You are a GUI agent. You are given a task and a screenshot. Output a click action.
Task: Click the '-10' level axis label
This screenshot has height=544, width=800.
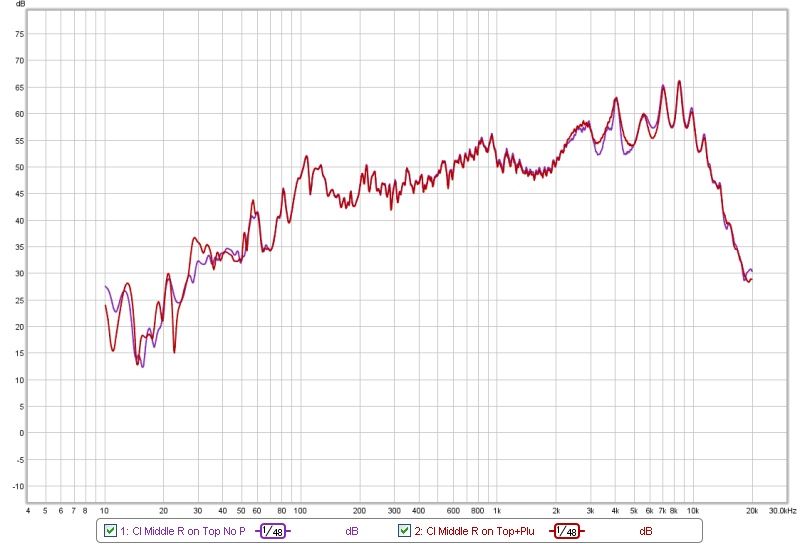click(18, 486)
